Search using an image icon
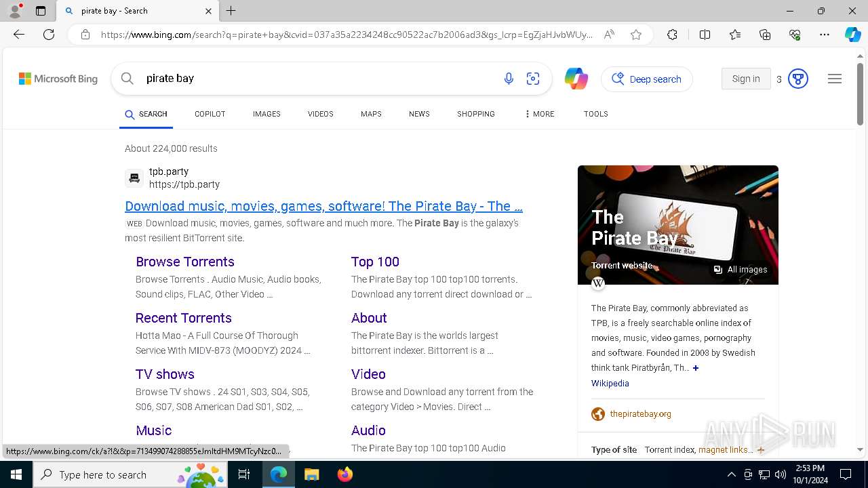 point(533,79)
